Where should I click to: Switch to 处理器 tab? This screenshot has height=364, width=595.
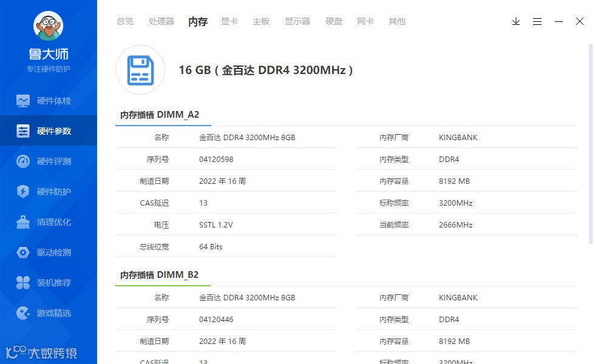point(161,22)
